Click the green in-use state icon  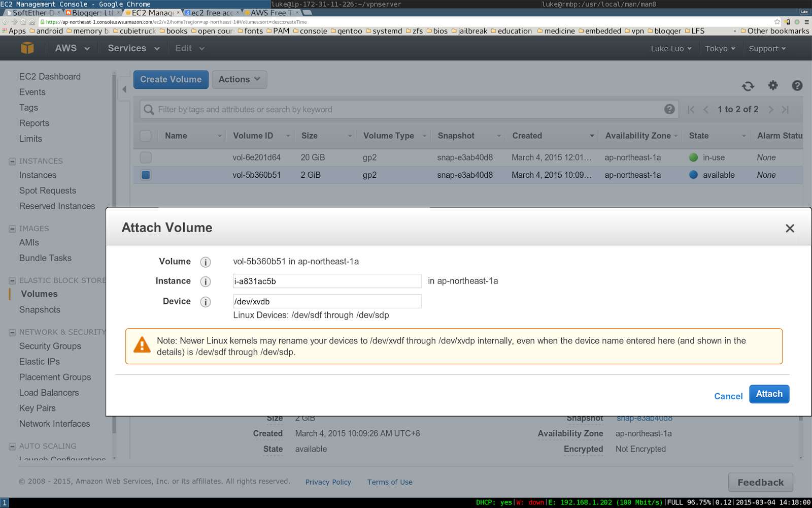click(x=693, y=157)
